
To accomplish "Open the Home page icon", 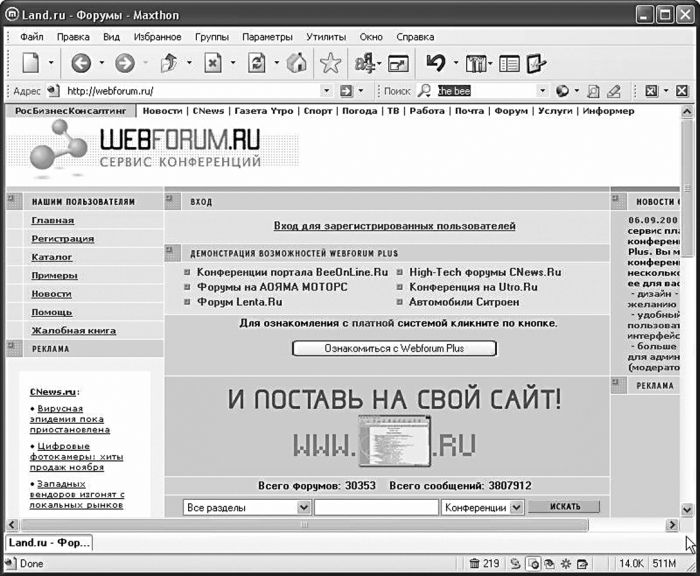I will [296, 63].
